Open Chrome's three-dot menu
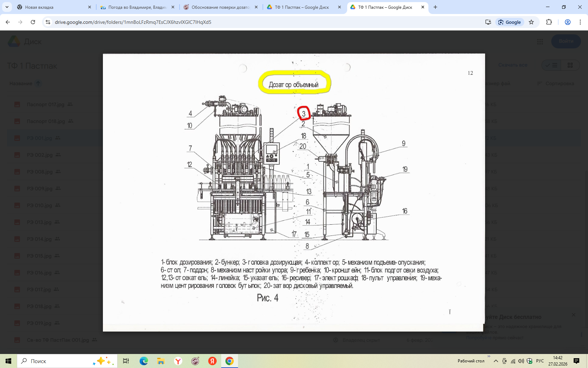Screen dimensions: 588x368 (x=580, y=22)
